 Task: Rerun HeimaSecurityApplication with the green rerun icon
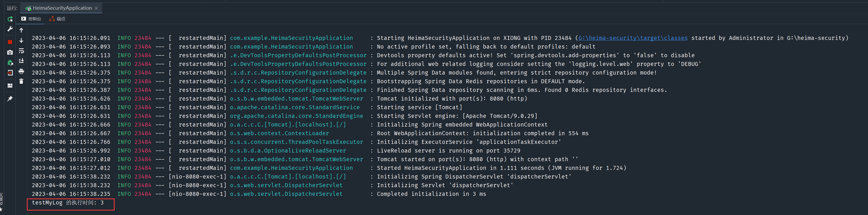(10, 19)
